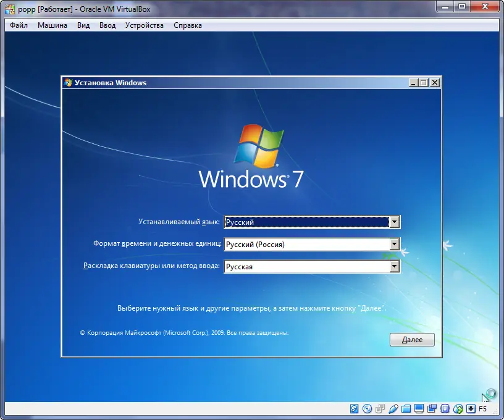The height and width of the screenshot is (420, 504).
Task: Click the processor chip status icon
Action: [x=445, y=409]
